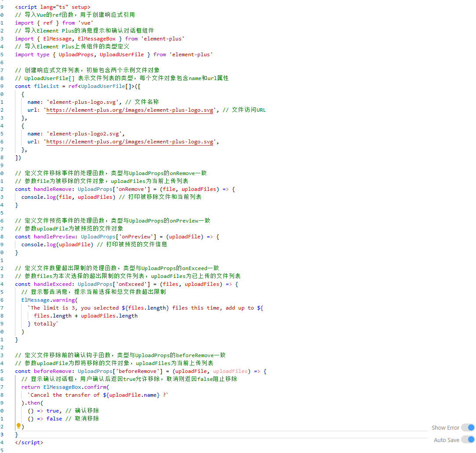Click 'UploadProps' in the import type line
Image resolution: width=476 pixels, height=453 pixels.
tap(76, 55)
